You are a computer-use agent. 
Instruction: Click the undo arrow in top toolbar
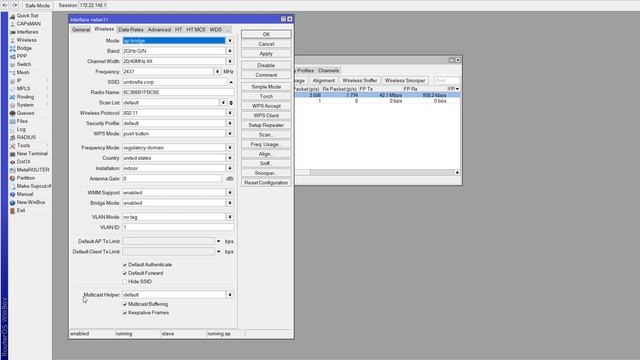pos(5,5)
